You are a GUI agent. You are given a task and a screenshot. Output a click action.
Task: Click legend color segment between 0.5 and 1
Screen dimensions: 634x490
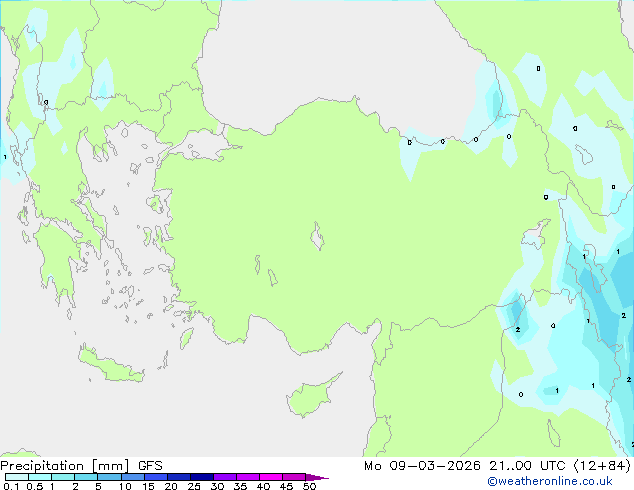coord(40,477)
